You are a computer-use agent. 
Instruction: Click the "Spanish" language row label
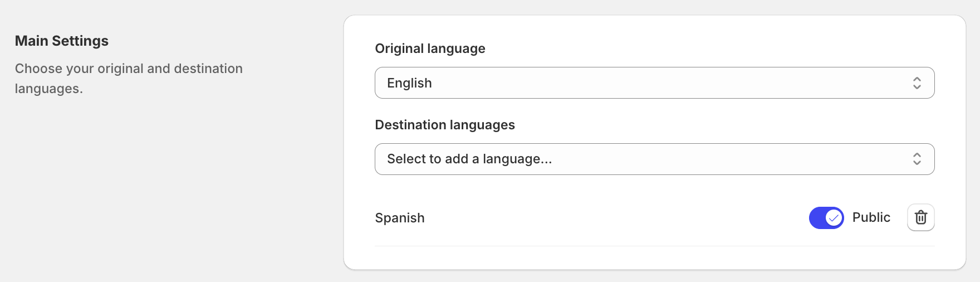click(x=400, y=218)
